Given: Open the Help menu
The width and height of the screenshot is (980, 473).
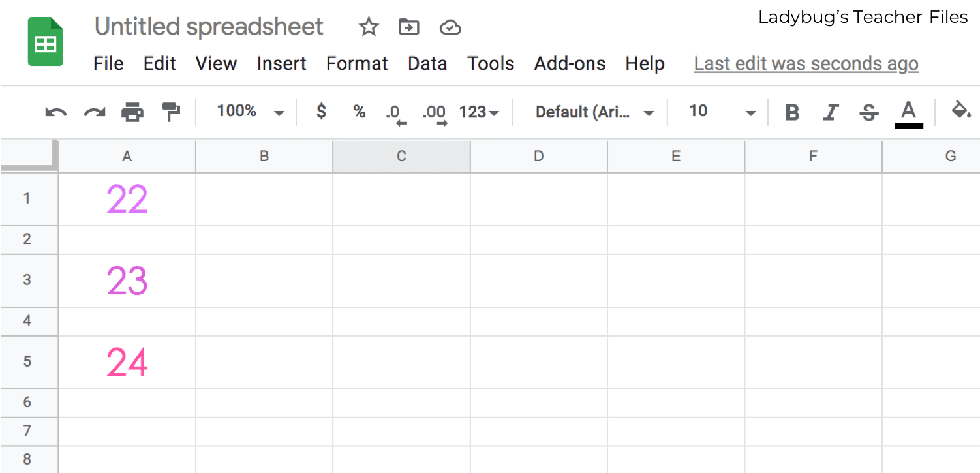Looking at the screenshot, I should coord(645,63).
